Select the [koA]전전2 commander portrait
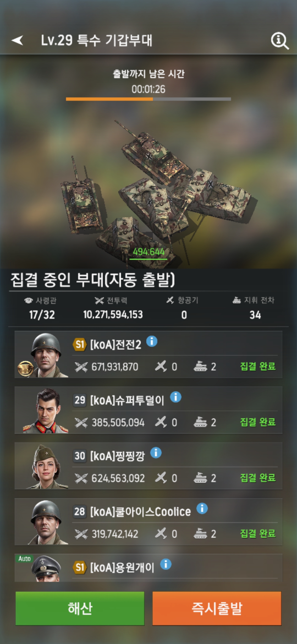 click(x=45, y=355)
